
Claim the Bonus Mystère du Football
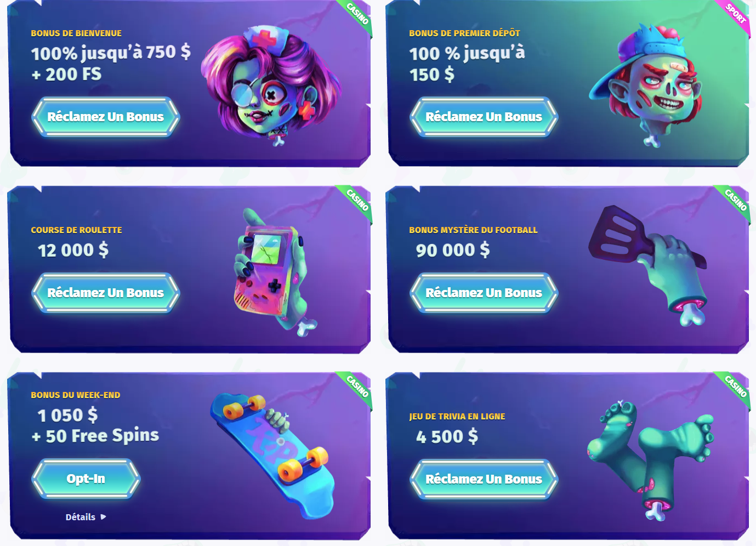pos(484,293)
